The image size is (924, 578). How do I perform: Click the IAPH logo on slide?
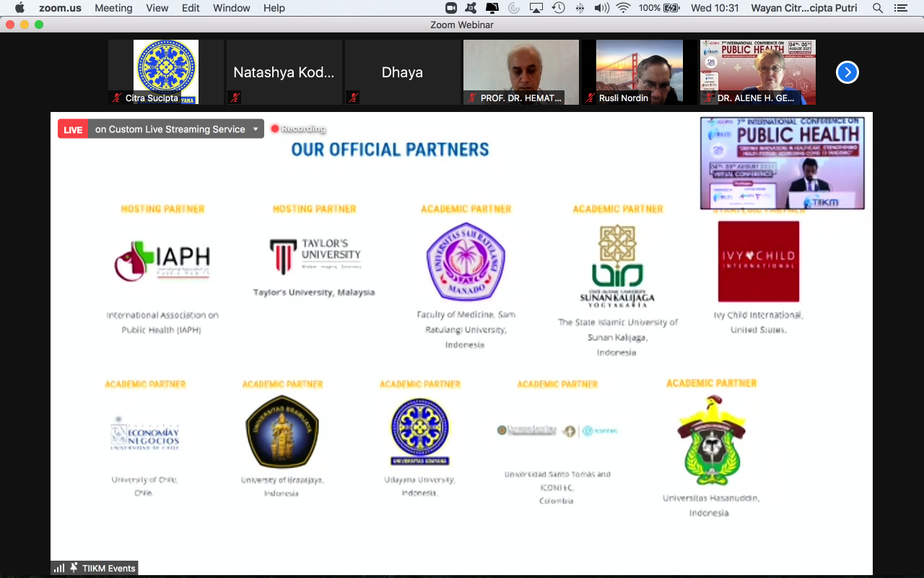coord(162,262)
